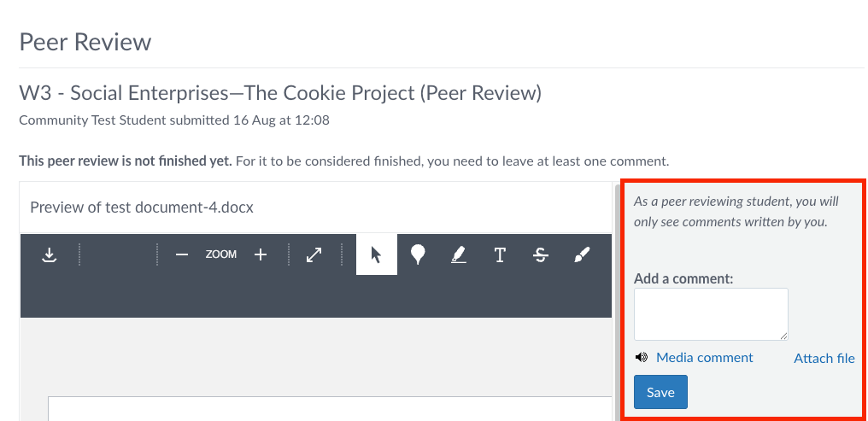Viewport: 868px width, 421px height.
Task: Pick the free text annotation tool
Action: (x=500, y=254)
